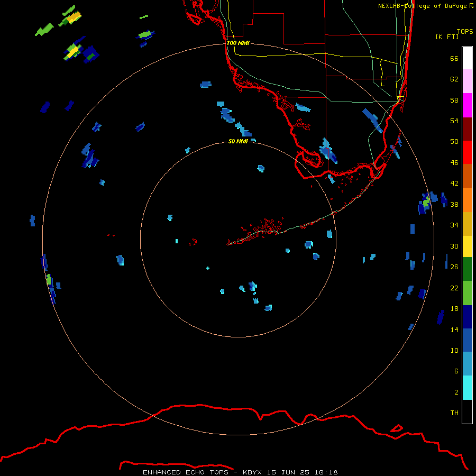Image resolution: width=476 pixels, height=476 pixels.
Task: Click the '66' legend value
Action: click(x=454, y=58)
